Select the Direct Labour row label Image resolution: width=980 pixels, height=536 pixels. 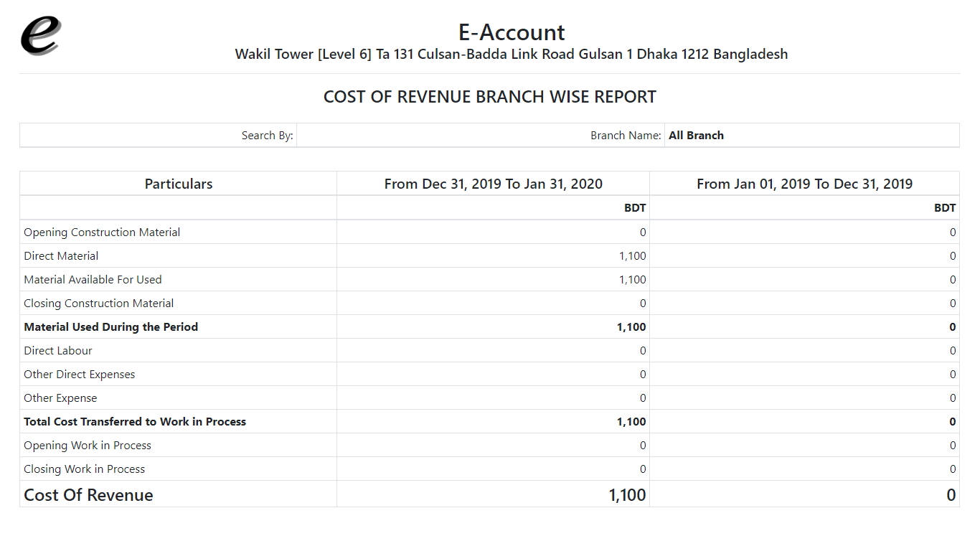point(58,351)
